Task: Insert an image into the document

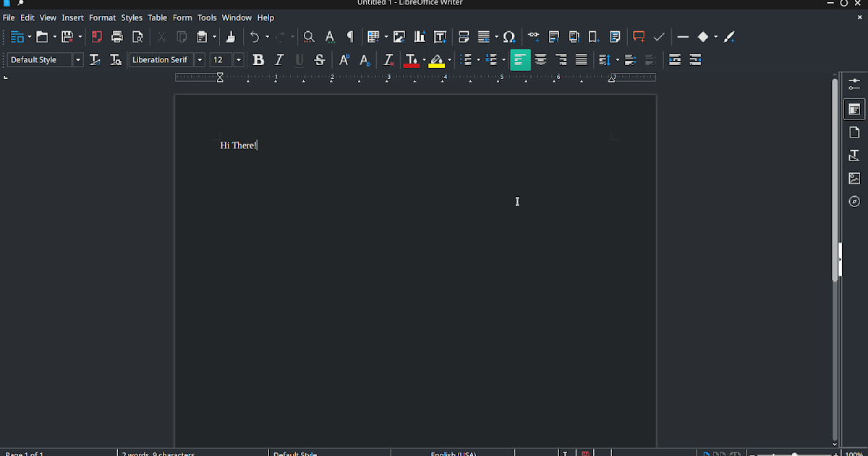Action: click(399, 37)
